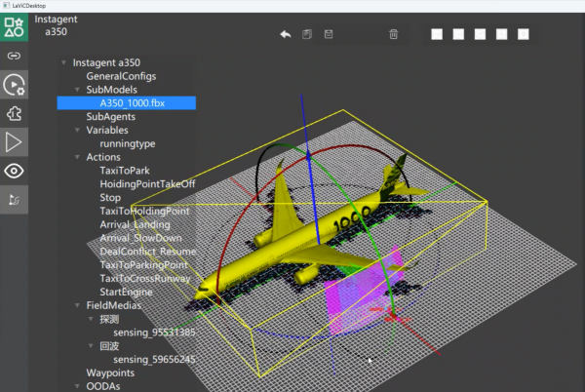
Task: Collapse the FieldMedias tree node
Action: 77,305
